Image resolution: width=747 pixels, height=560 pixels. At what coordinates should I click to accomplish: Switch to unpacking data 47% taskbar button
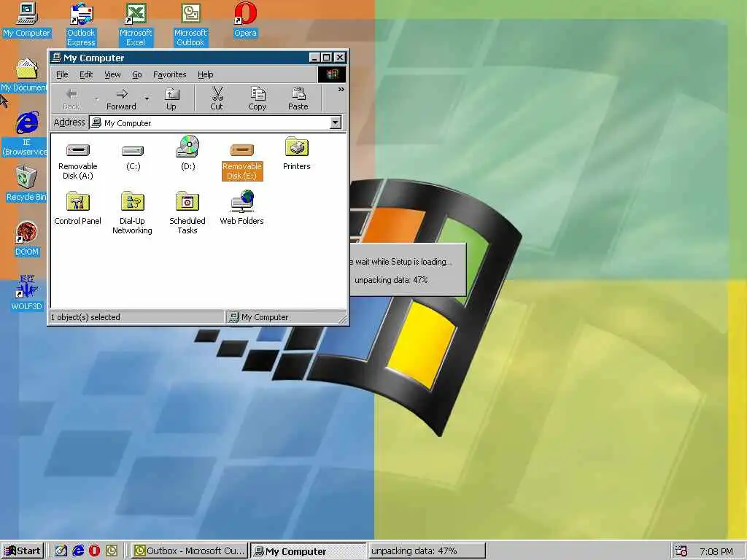(427, 551)
